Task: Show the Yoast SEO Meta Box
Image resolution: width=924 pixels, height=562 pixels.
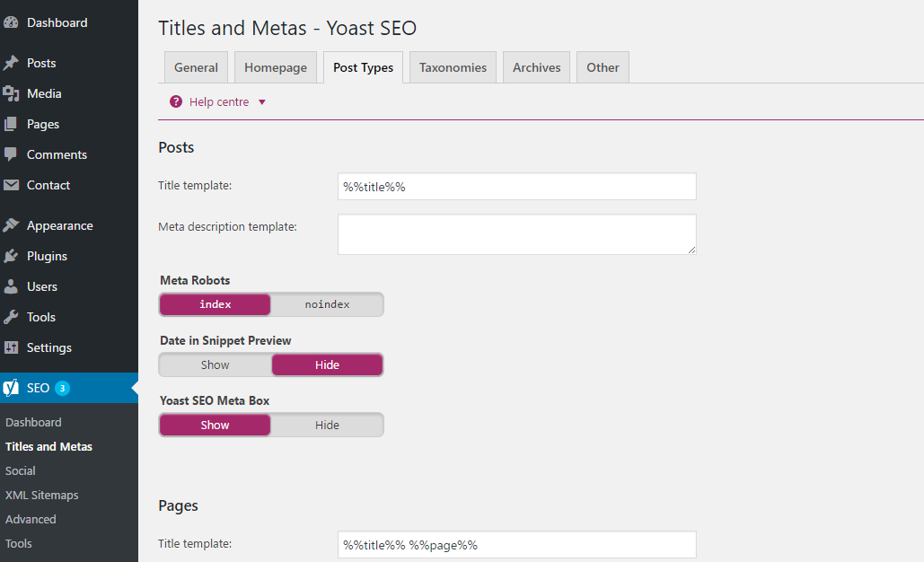Action: coord(216,426)
